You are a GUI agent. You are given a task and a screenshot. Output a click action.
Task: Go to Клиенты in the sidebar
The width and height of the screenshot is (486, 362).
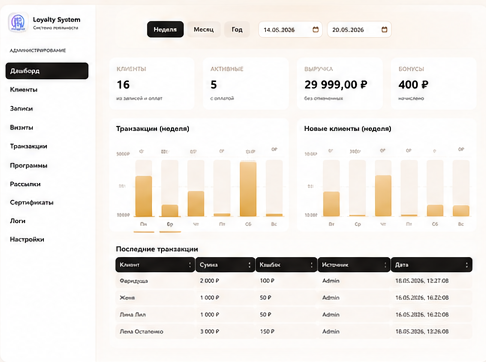(24, 90)
